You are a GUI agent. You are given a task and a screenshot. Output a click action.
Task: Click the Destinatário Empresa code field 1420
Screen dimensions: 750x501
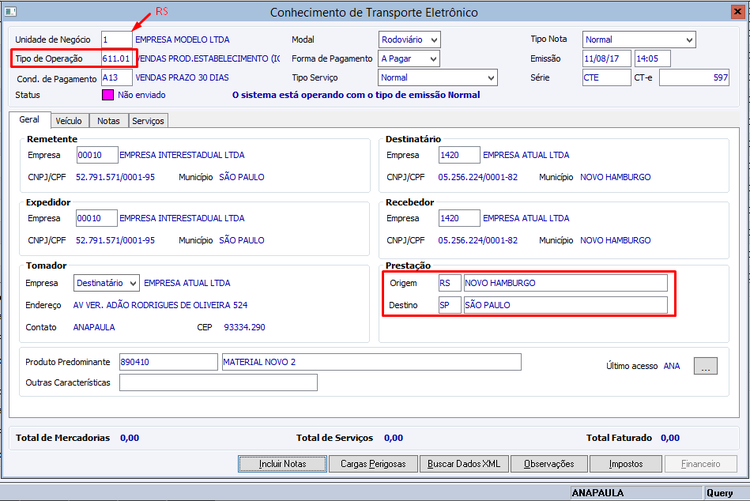459,155
